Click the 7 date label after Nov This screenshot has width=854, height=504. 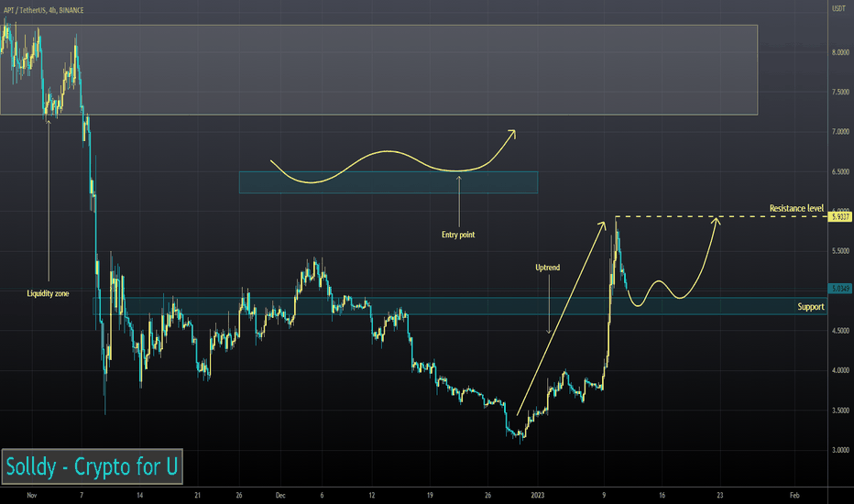click(x=82, y=495)
